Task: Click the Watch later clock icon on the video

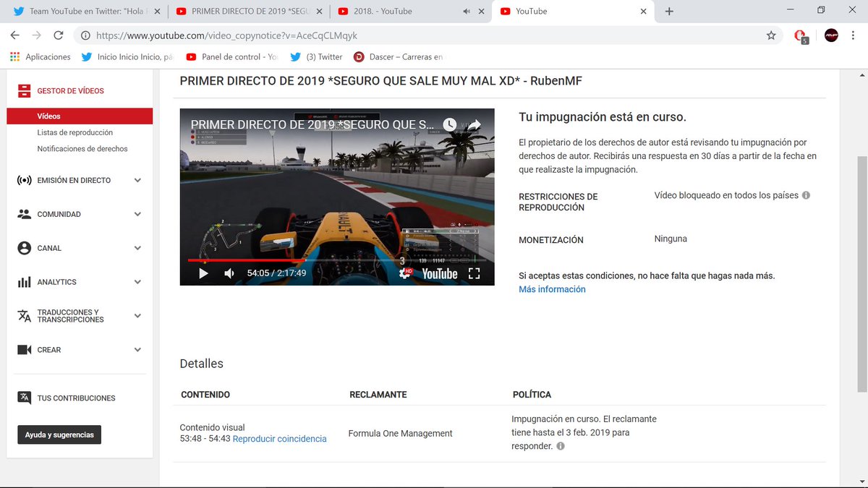Action: point(450,125)
